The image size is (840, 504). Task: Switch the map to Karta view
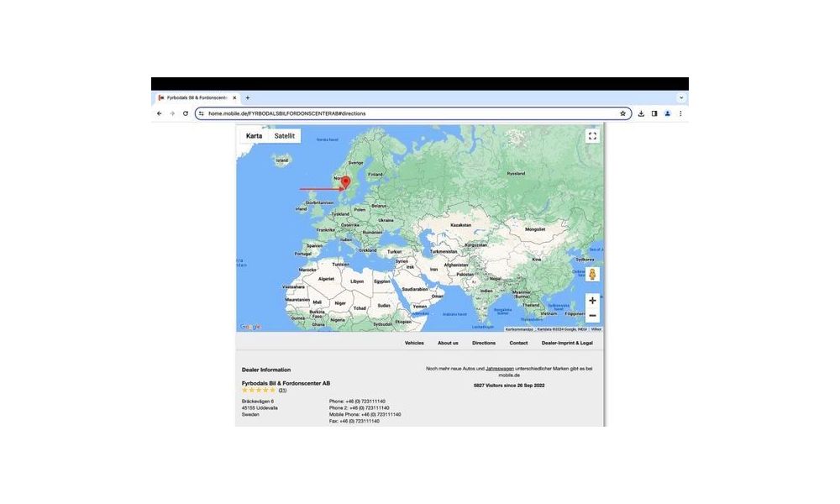(x=254, y=135)
